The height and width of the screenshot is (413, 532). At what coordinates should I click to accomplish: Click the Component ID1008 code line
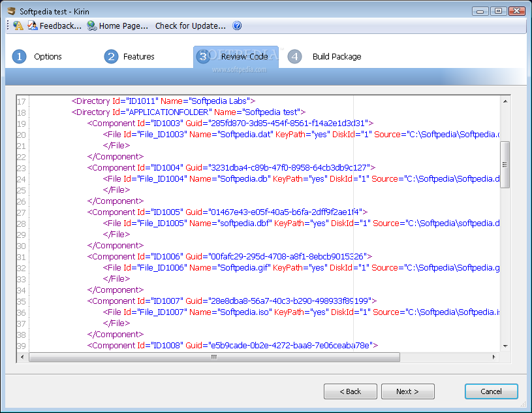[232, 346]
